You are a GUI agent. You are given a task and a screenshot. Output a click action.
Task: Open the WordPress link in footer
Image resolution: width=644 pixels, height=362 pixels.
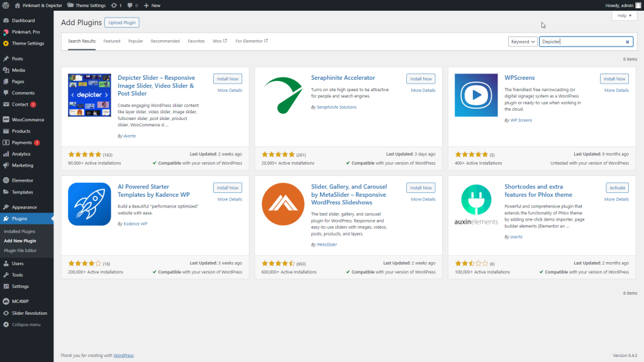pyautogui.click(x=123, y=356)
